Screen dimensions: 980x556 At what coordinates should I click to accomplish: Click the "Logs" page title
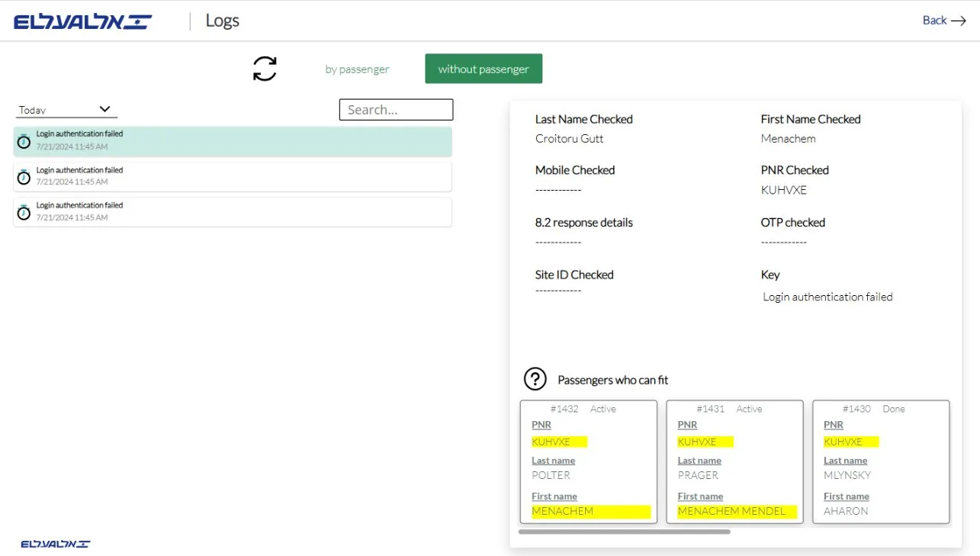(x=223, y=21)
